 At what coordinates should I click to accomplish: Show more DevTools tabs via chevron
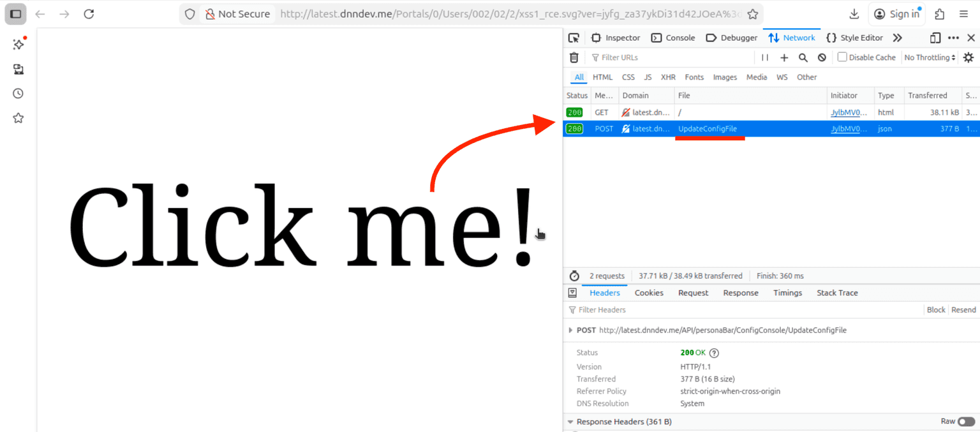[x=897, y=38]
